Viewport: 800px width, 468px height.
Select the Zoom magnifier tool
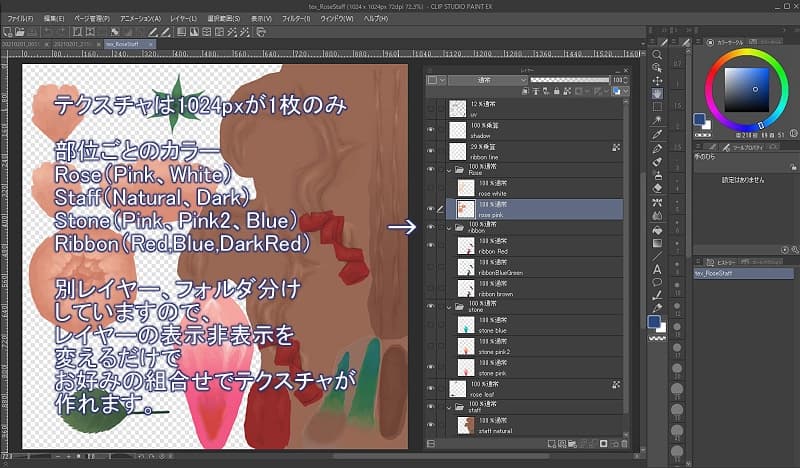tap(657, 55)
